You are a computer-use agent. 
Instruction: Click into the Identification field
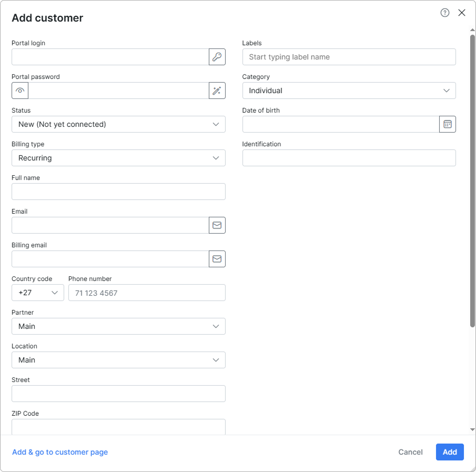349,158
